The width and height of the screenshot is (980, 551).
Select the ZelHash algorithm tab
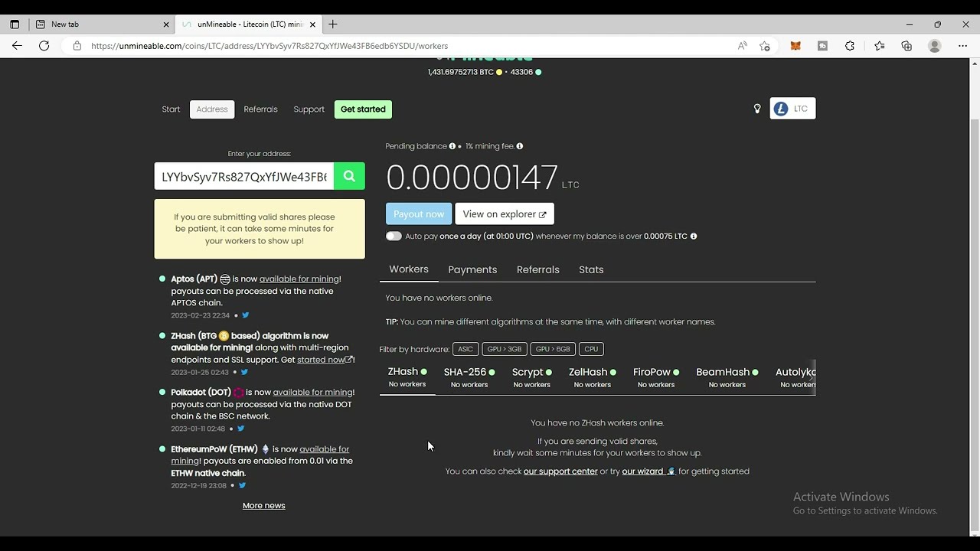coord(593,377)
